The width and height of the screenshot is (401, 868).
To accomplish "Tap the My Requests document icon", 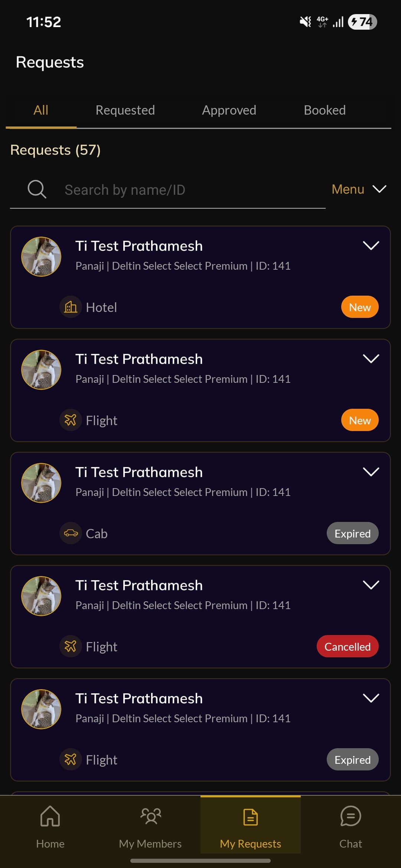I will click(250, 817).
